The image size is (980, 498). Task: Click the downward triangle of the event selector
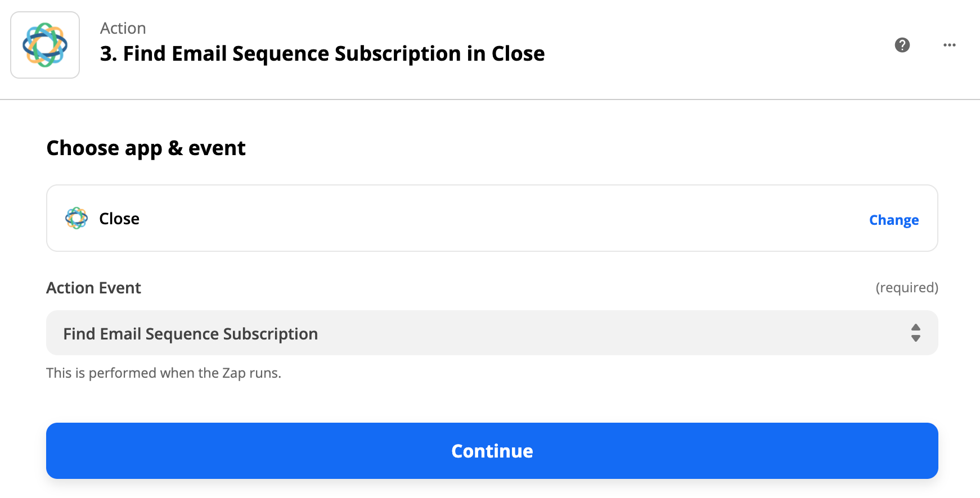915,338
